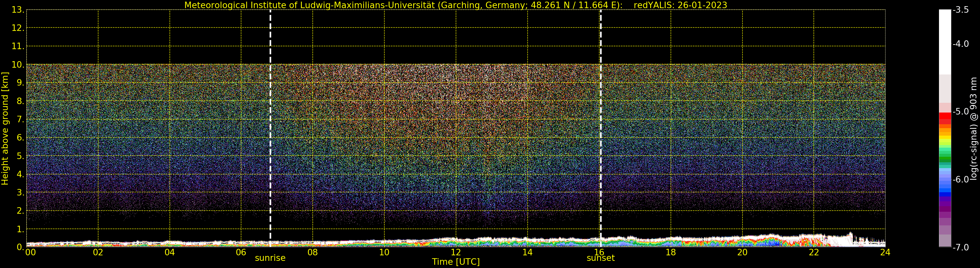
Task: Click the time axis tick '04'
Action: (x=170, y=252)
